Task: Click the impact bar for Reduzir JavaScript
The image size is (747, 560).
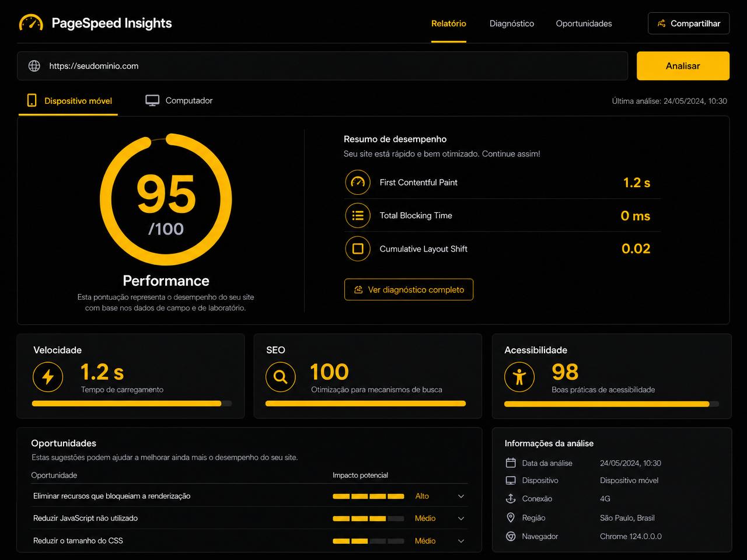Action: pos(368,519)
